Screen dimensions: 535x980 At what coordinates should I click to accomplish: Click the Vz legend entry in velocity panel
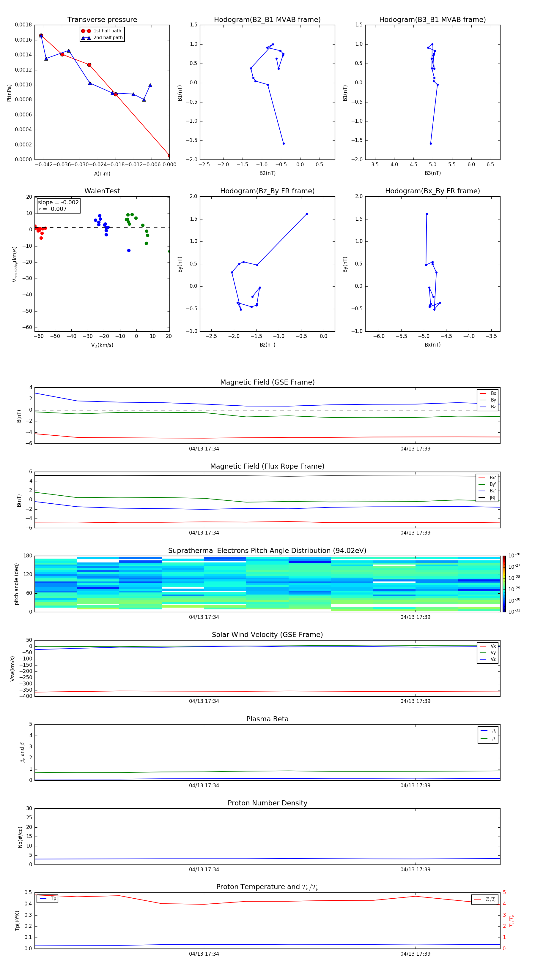pyautogui.click(x=488, y=659)
